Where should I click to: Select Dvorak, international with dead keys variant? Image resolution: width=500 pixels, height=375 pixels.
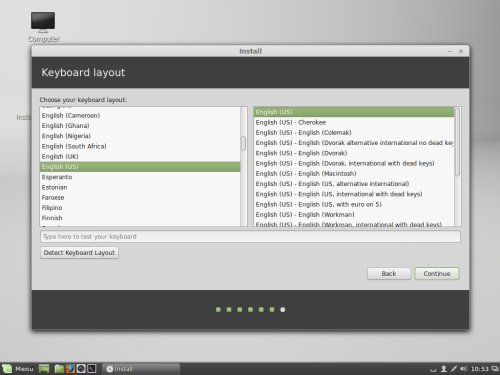(354, 163)
